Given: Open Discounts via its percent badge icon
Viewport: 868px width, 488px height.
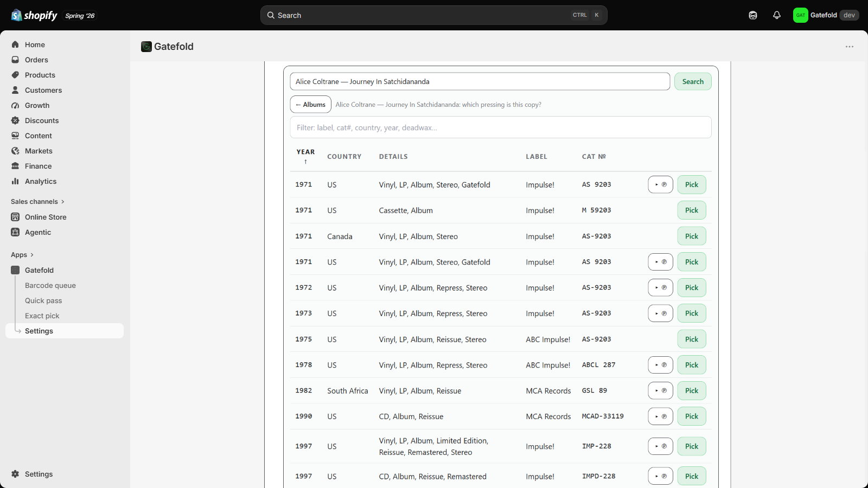Looking at the screenshot, I should click(x=15, y=120).
